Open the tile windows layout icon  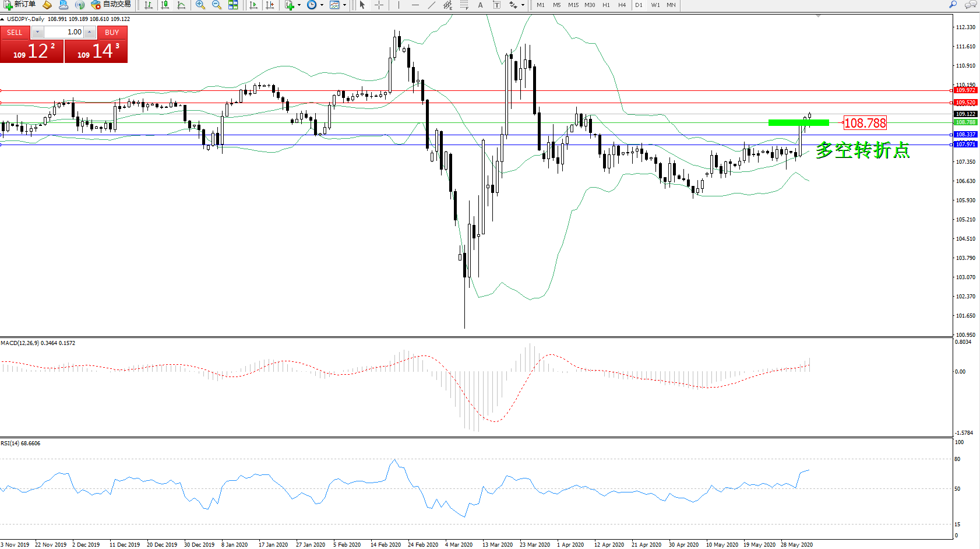(x=233, y=5)
